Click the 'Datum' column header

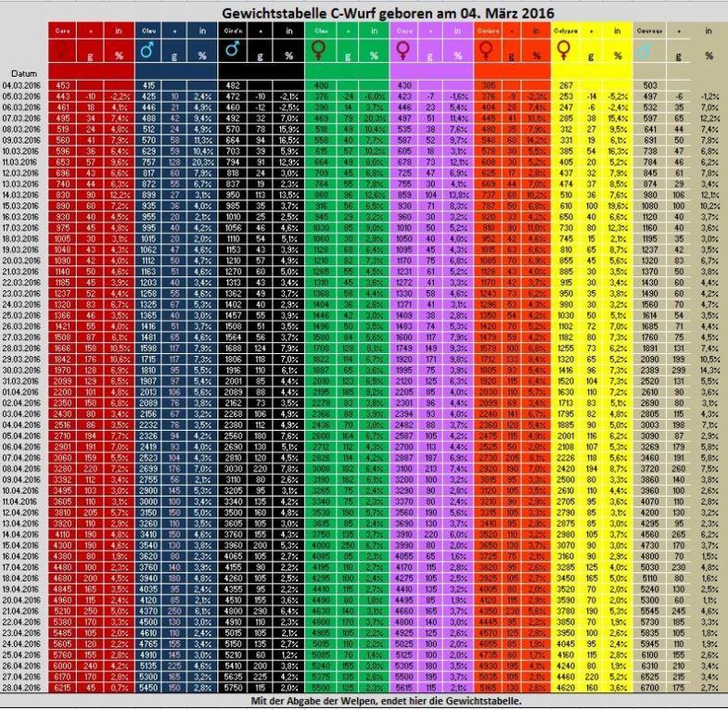[24, 73]
